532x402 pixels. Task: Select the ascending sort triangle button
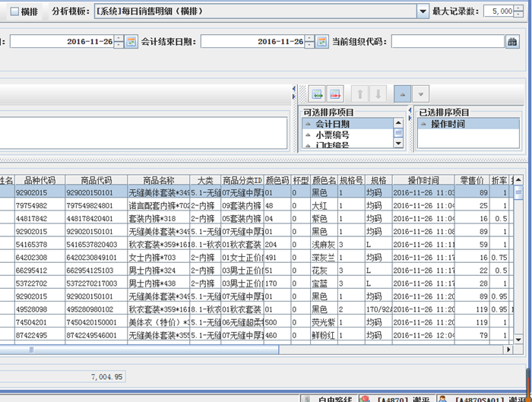pos(404,93)
